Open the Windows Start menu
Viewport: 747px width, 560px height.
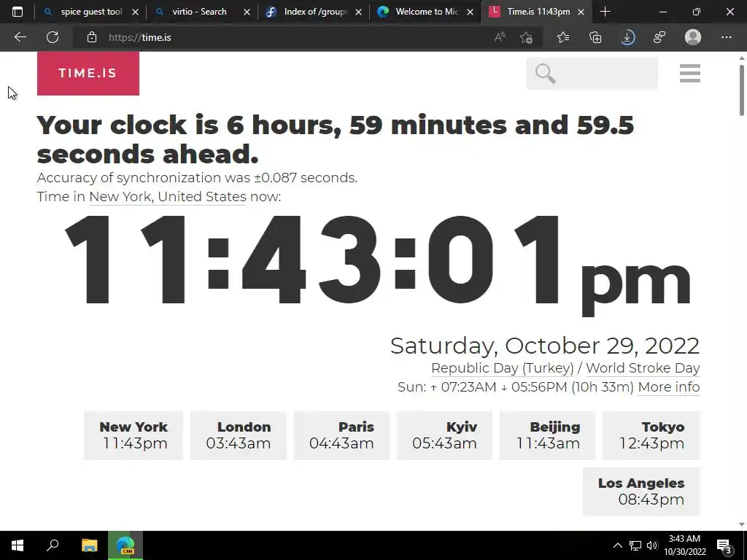(18, 545)
